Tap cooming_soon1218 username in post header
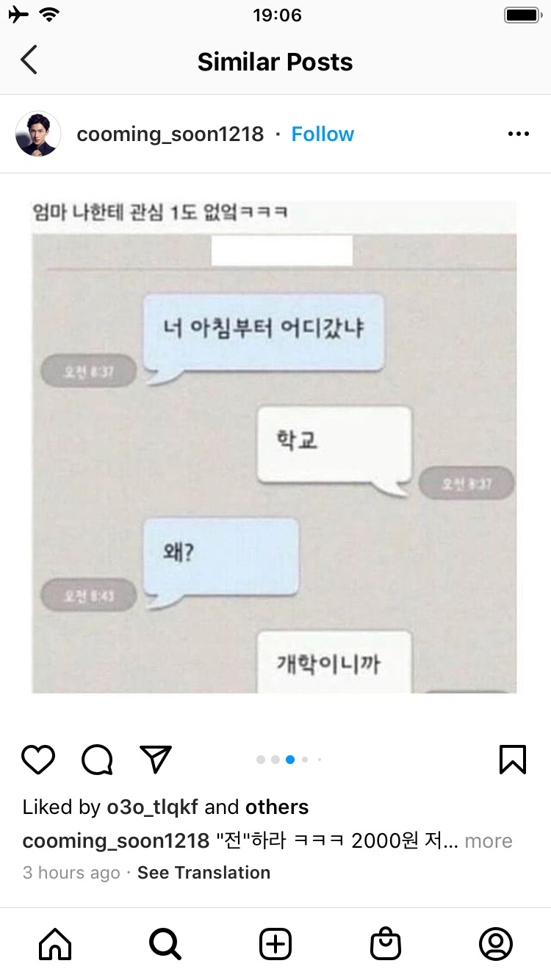 point(170,134)
